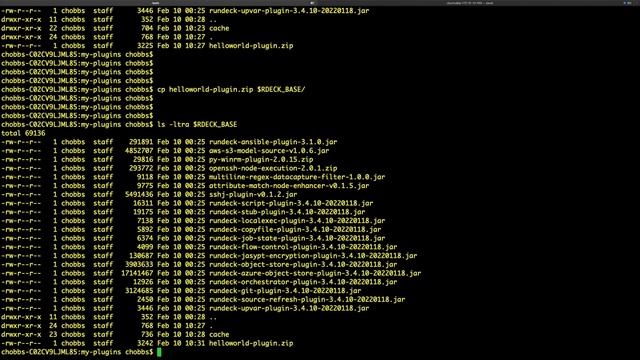Click file size 4099 of flow-control plugin
The image size is (640, 360).
click(145, 247)
